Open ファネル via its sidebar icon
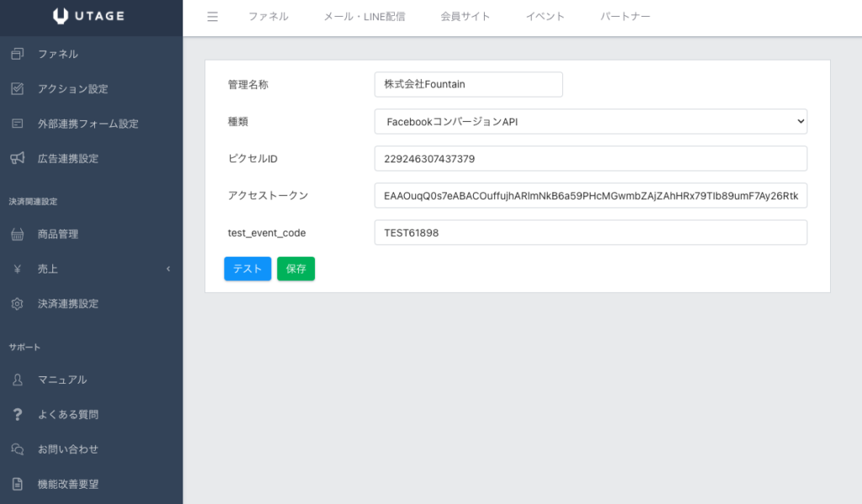Viewport: 862px width, 504px height. 17,54
